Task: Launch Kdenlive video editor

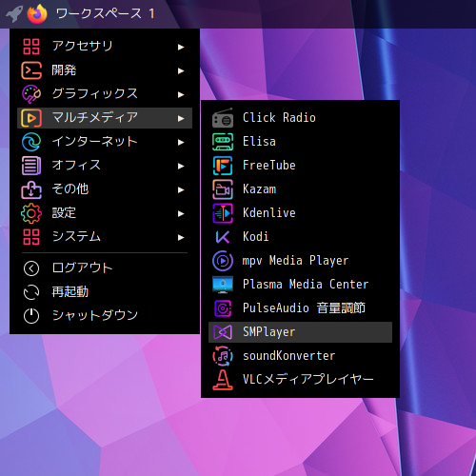Action: 300,213
